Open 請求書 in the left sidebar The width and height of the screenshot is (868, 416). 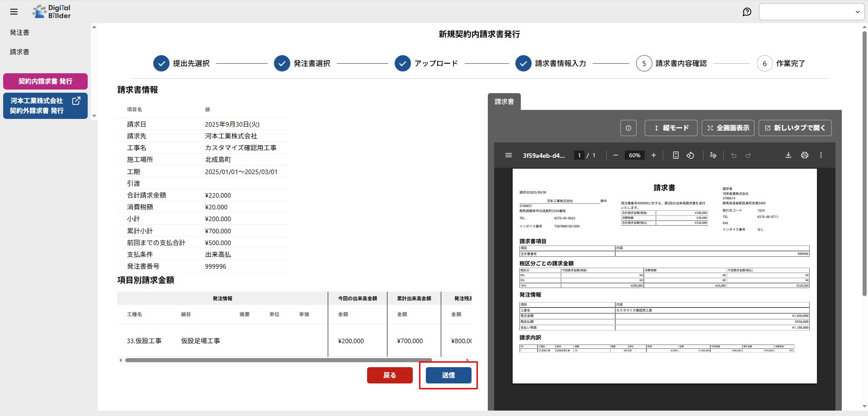[19, 52]
